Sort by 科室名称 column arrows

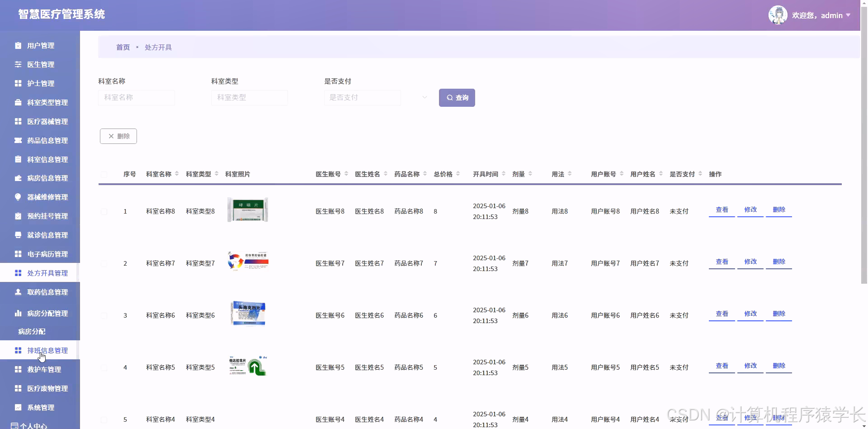pos(177,174)
